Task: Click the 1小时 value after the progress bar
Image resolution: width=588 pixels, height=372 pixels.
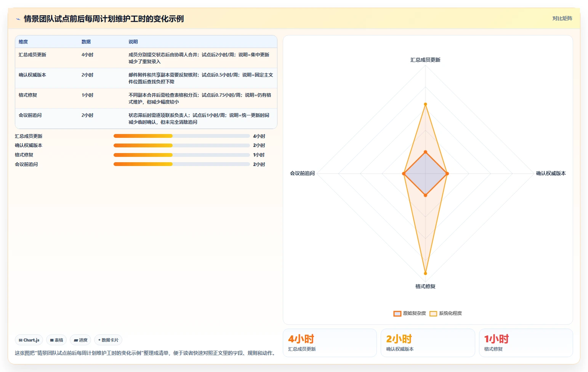Action: (x=259, y=155)
